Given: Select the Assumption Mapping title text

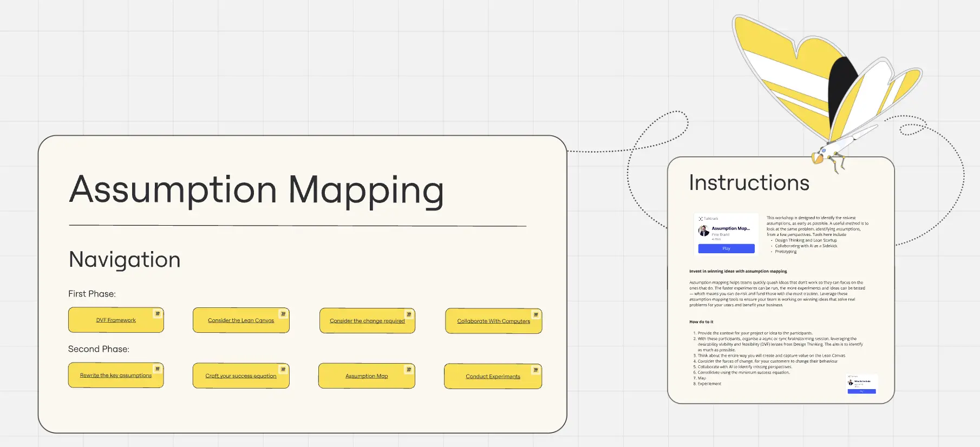Looking at the screenshot, I should (257, 190).
